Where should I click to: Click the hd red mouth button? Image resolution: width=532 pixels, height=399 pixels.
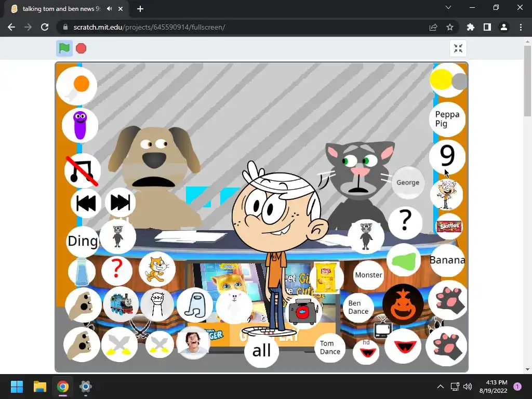click(x=366, y=352)
